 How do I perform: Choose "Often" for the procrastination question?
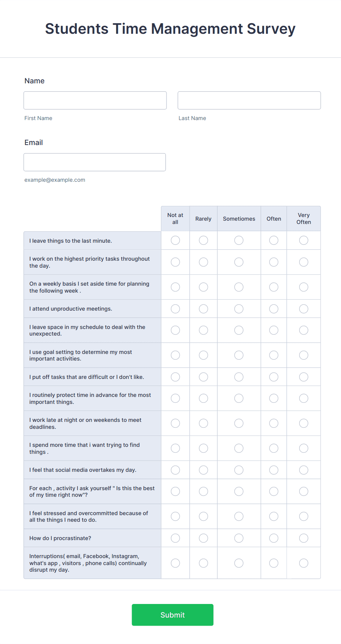pos(274,538)
